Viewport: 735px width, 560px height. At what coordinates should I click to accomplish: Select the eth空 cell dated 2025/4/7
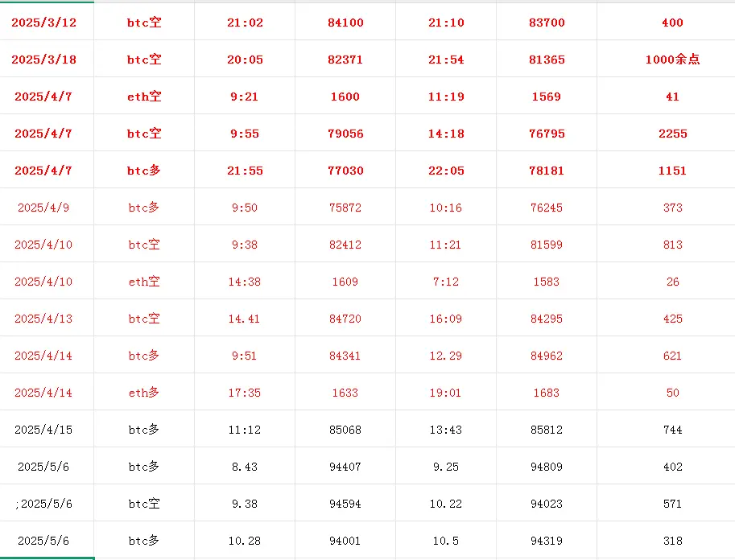[x=144, y=96]
